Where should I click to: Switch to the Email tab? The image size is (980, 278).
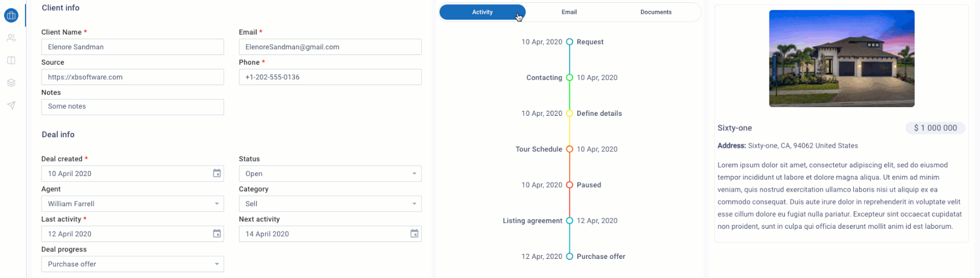point(569,12)
